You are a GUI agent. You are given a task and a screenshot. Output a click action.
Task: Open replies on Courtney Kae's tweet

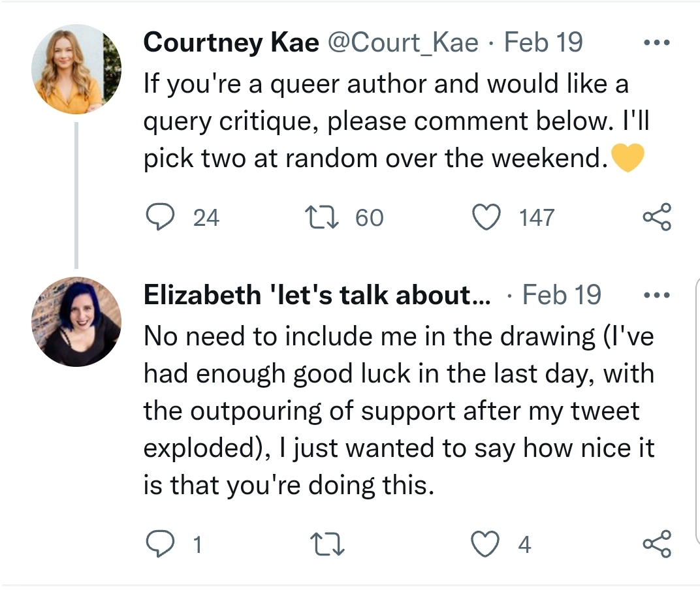point(160,217)
